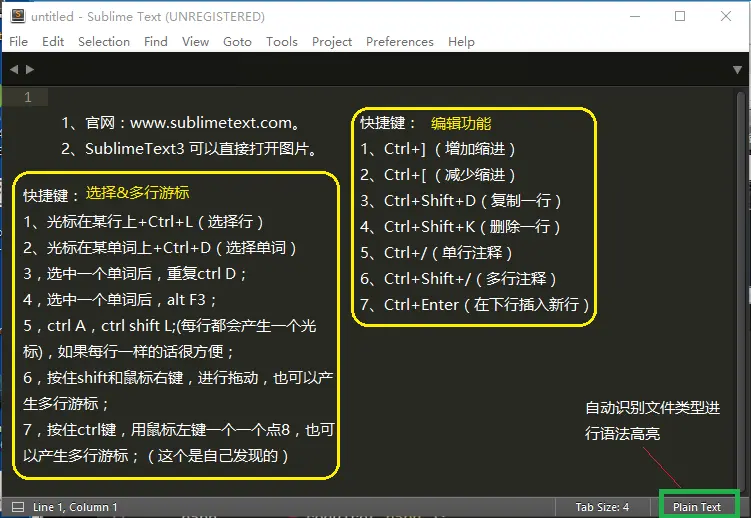The width and height of the screenshot is (751, 518).
Task: Open the Edit menu
Action: [53, 42]
